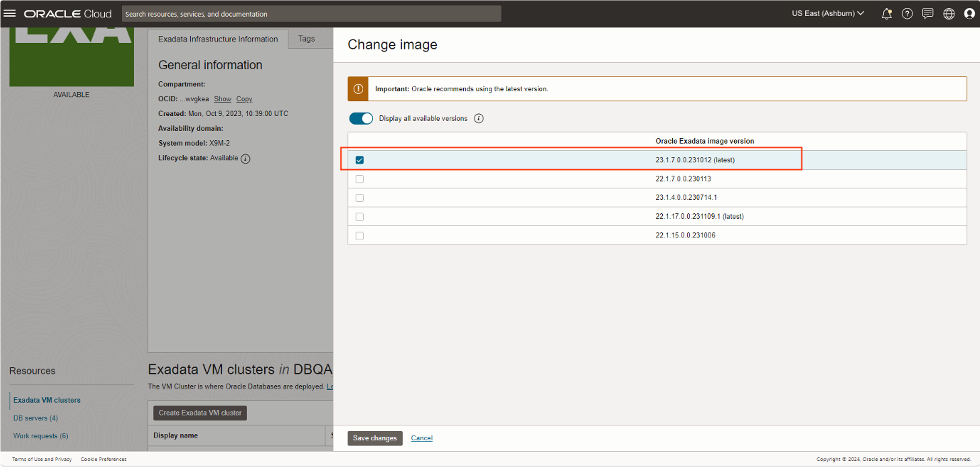Click the Display name column header
Image resolution: width=980 pixels, height=467 pixels.
175,435
